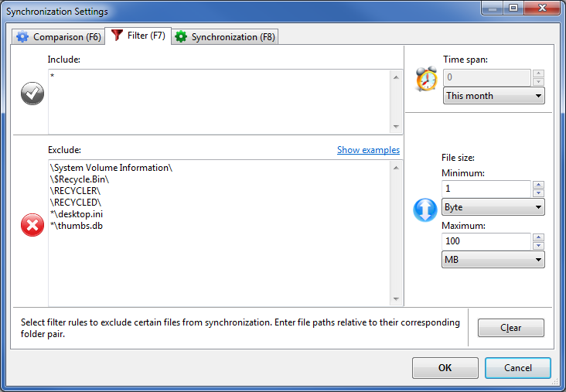Open the Byte minimum unit dropdown
Screen dimensions: 566x392
pos(493,207)
